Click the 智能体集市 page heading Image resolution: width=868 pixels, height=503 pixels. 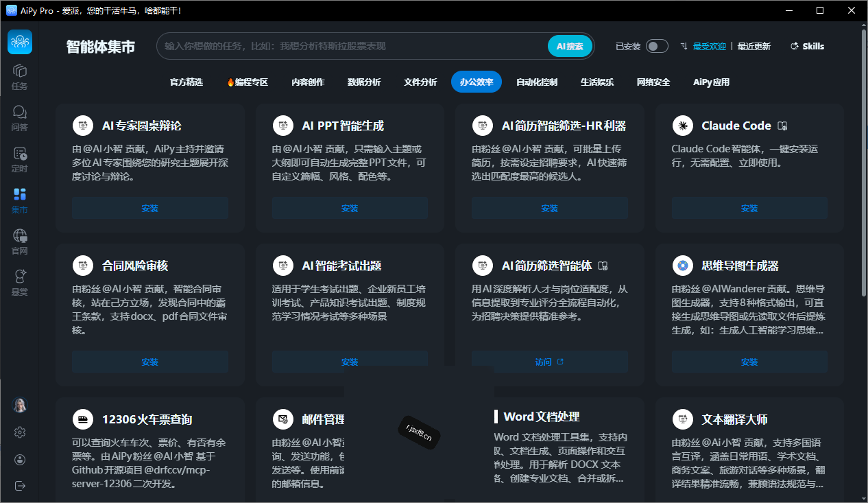[x=101, y=47]
